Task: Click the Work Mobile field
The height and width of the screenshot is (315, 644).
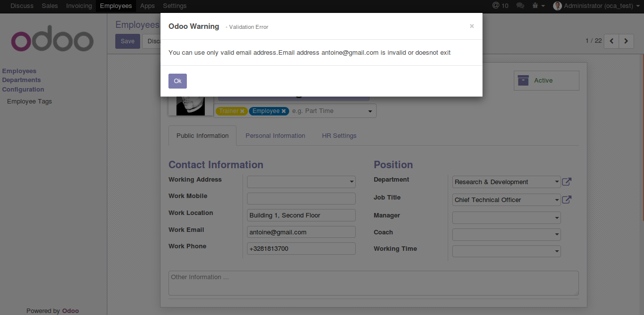Action: 301,199
